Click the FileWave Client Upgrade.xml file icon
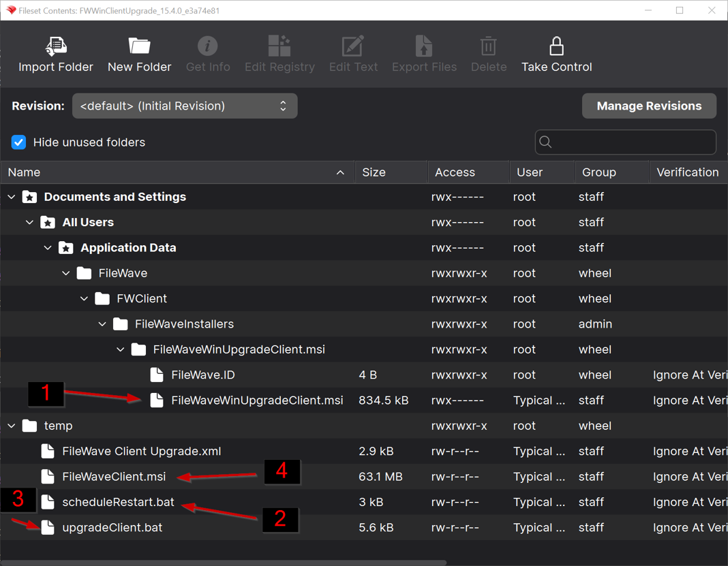 [48, 452]
